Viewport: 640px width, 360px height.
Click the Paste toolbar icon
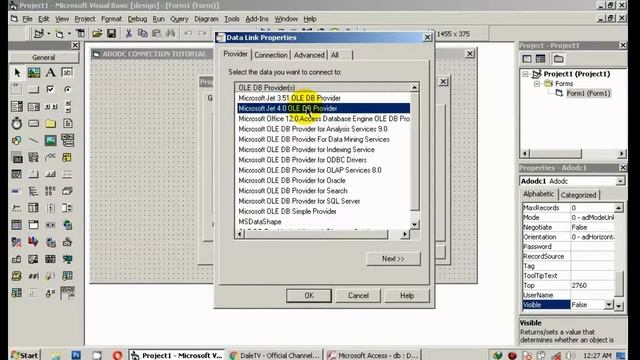coord(156,33)
